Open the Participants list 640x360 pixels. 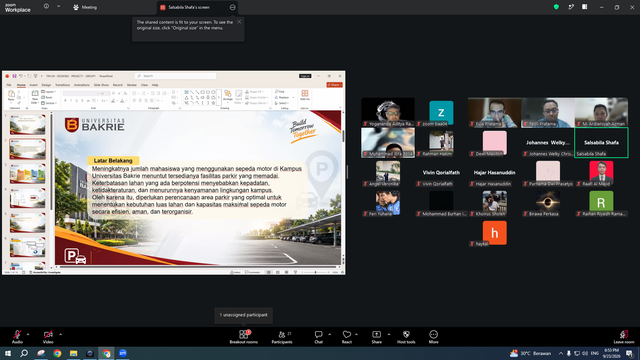pyautogui.click(x=282, y=337)
